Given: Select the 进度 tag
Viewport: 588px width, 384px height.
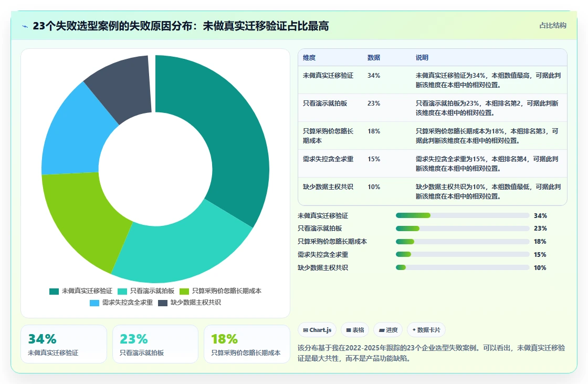Looking at the screenshot, I should 388,330.
